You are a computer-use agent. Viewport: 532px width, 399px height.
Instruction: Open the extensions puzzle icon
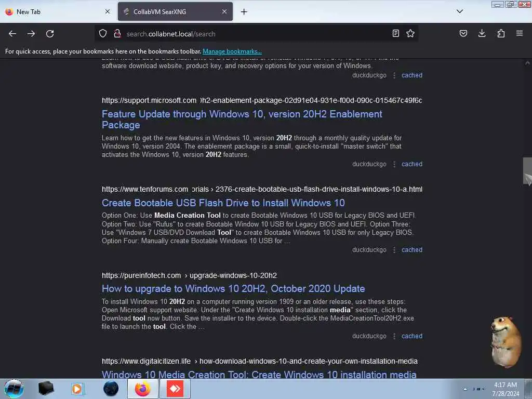(501, 34)
